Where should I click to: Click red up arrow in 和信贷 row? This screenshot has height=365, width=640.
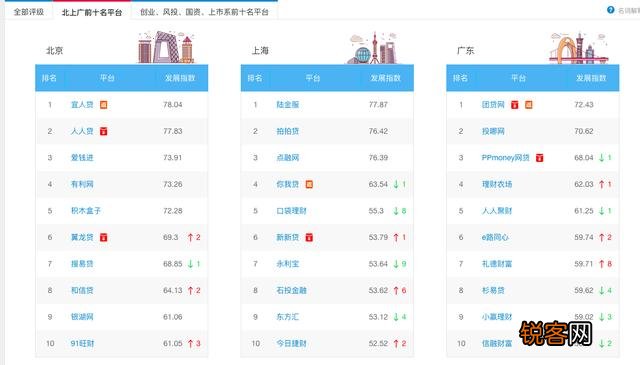pos(190,291)
